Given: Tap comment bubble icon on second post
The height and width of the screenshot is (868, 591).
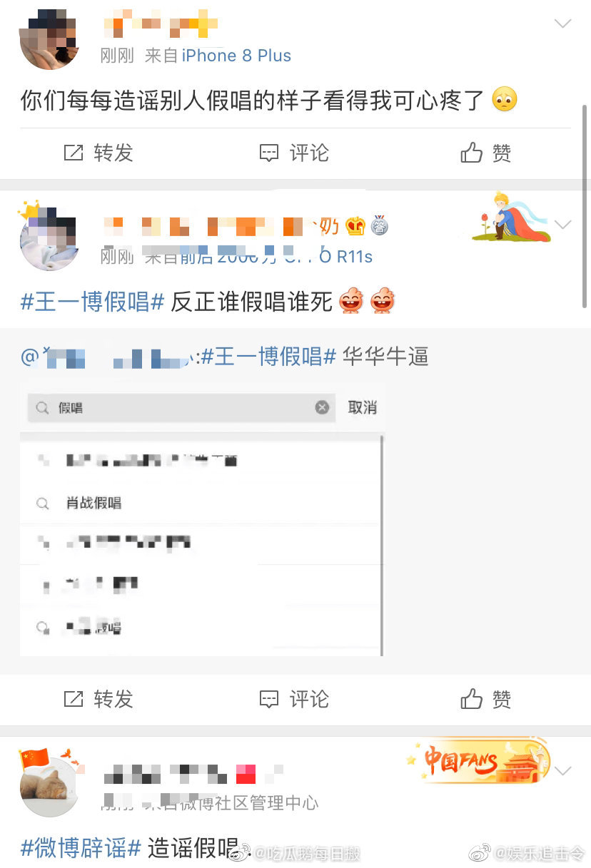Looking at the screenshot, I should pyautogui.click(x=269, y=699).
